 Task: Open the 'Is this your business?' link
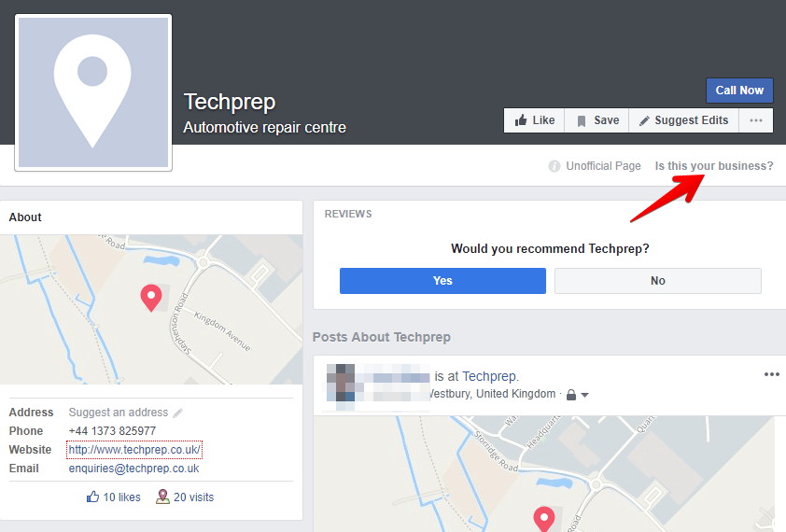click(x=714, y=166)
